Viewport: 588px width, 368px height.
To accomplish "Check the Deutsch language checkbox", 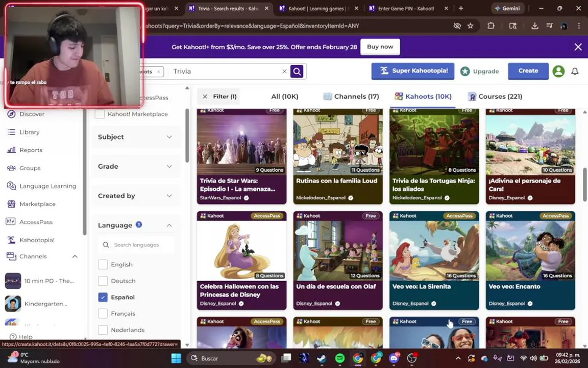I will pyautogui.click(x=103, y=281).
